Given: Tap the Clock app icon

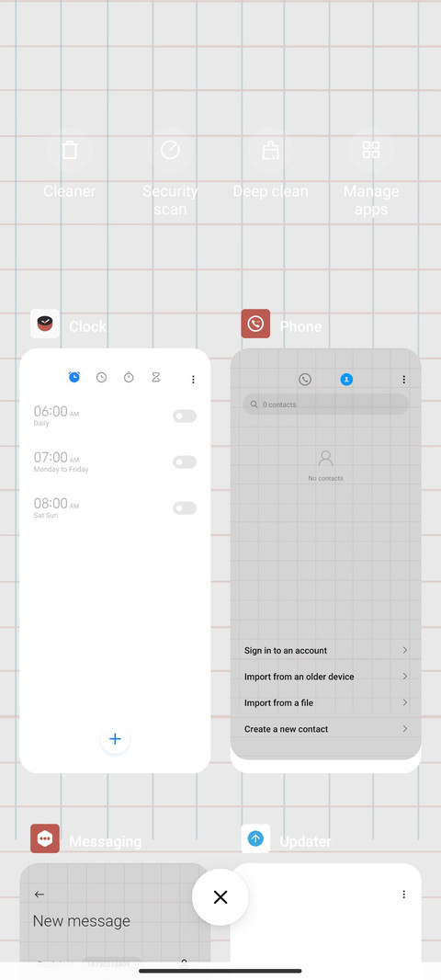Looking at the screenshot, I should [45, 324].
